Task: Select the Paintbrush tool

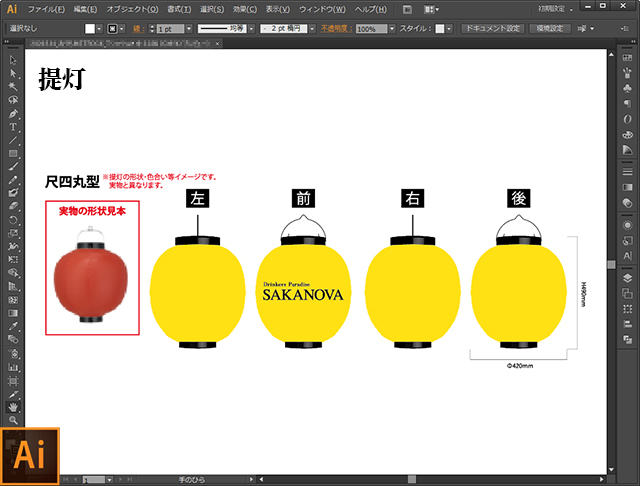Action: (x=13, y=166)
